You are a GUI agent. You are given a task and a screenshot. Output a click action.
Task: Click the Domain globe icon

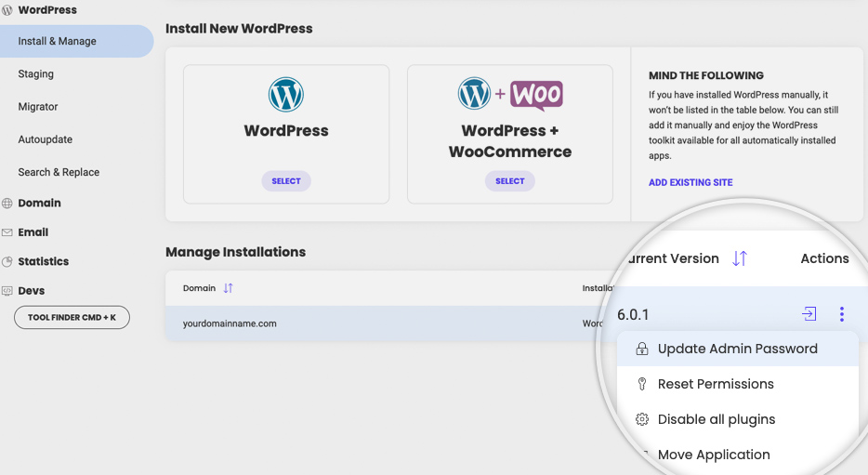coord(7,204)
